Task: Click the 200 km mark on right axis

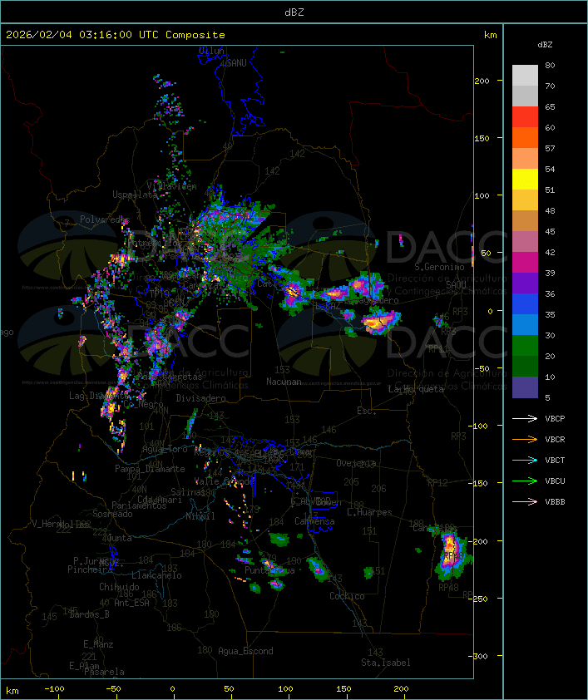Action: [x=482, y=81]
